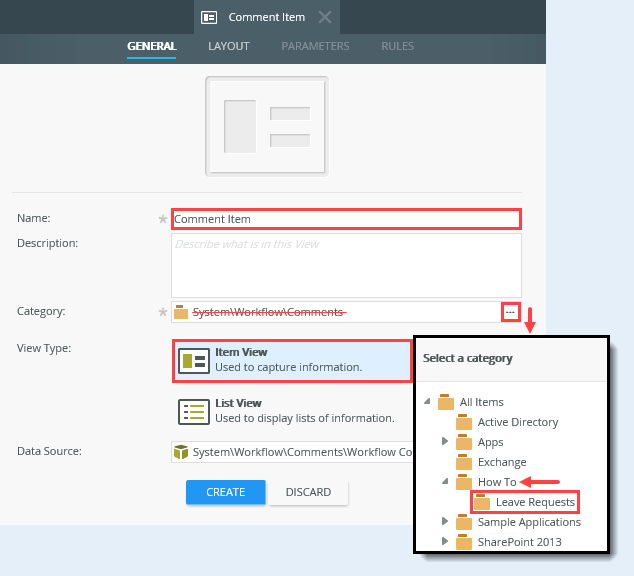Click the "Description:" label
This screenshot has height=576, width=634.
point(47,243)
